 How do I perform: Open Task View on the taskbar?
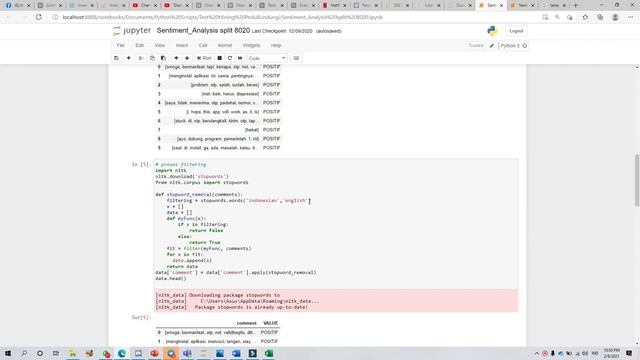tap(56, 353)
